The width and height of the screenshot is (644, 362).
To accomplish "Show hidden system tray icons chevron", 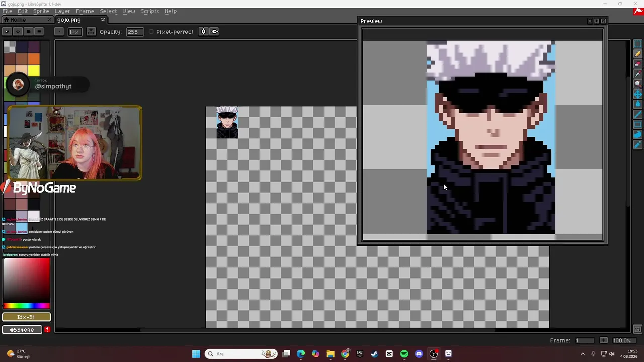I will [583, 354].
